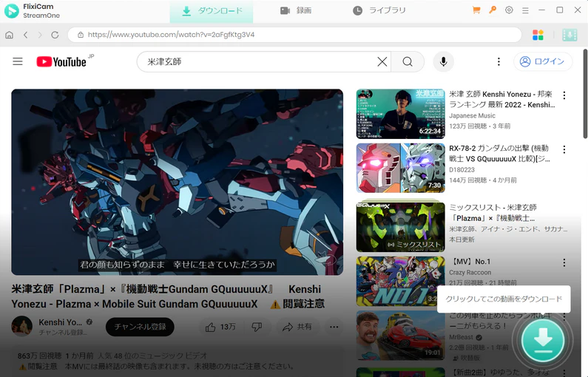The height and width of the screenshot is (377, 588).
Task: Open the Kenshi Yo... channel name link
Action: pyautogui.click(x=60, y=322)
